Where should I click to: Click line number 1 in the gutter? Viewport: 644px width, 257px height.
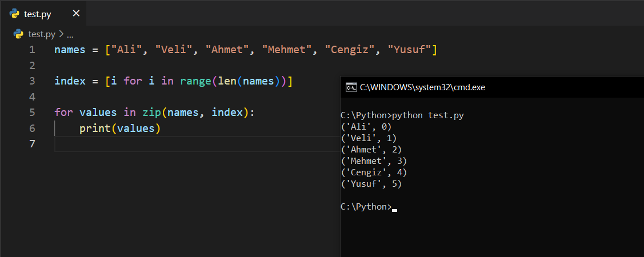click(x=32, y=50)
